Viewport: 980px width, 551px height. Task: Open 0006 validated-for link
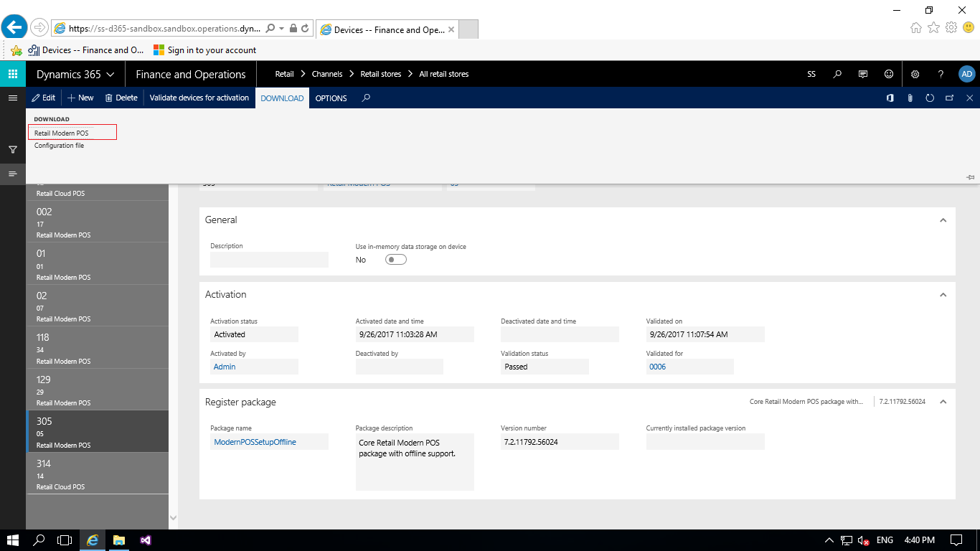(657, 367)
